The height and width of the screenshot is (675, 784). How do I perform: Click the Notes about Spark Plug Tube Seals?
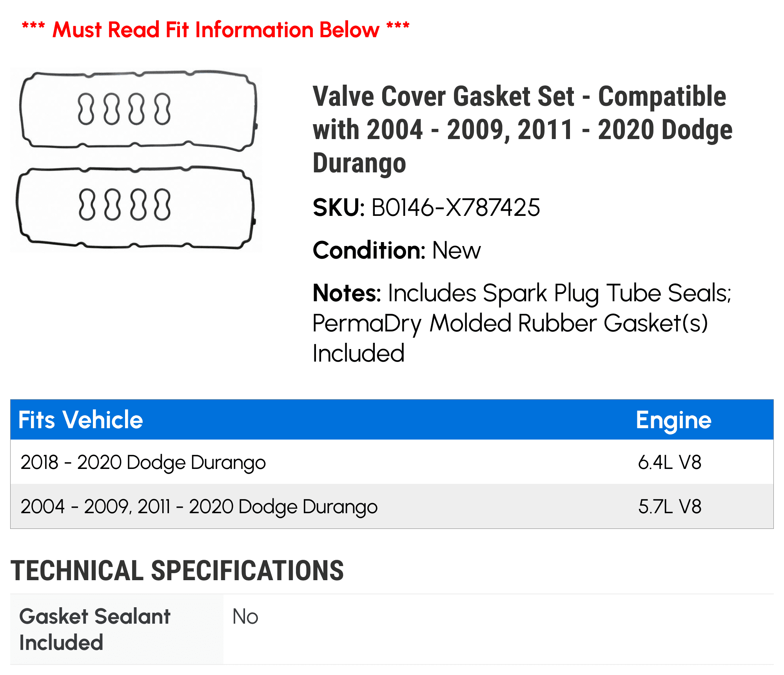[x=522, y=323]
